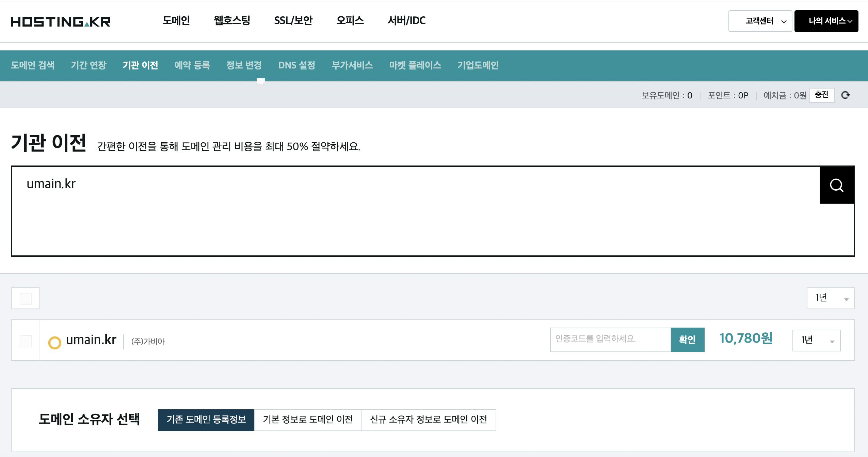Open the top 1년 period dropdown
868x457 pixels.
click(x=830, y=298)
